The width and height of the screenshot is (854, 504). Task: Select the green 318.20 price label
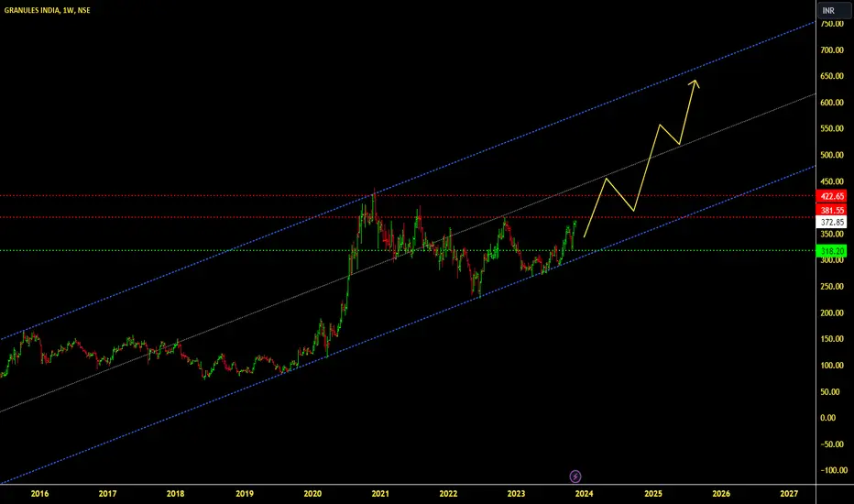click(832, 251)
